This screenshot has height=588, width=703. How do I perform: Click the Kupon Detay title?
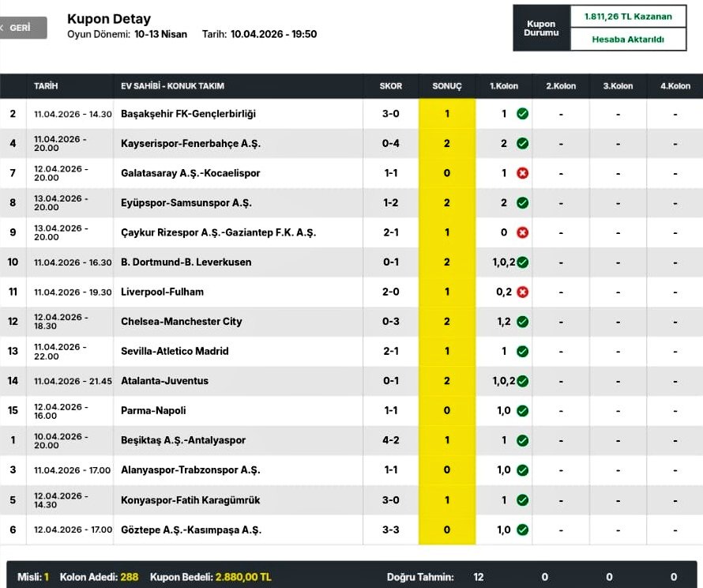click(x=109, y=19)
